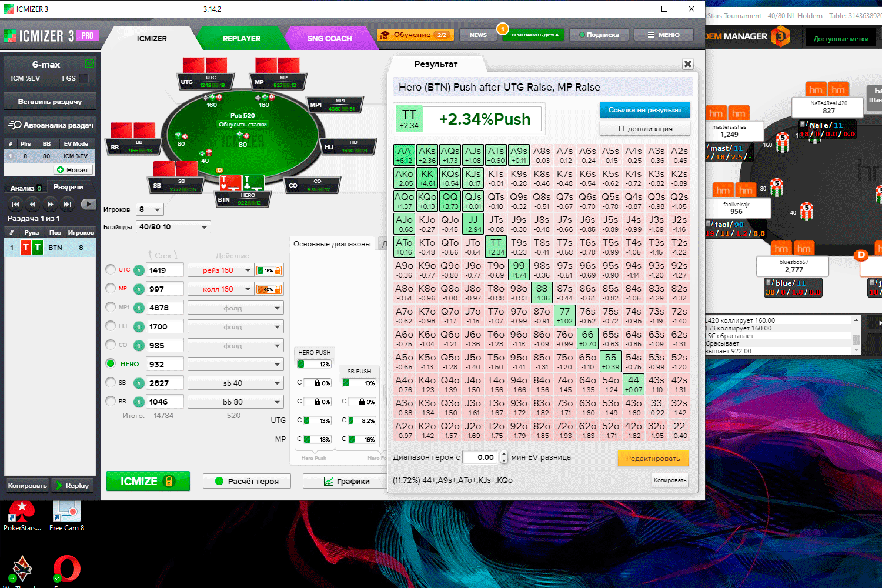Image resolution: width=882 pixels, height=588 pixels.
Task: Add a new analysis with the Новая plus button
Action: click(x=73, y=170)
